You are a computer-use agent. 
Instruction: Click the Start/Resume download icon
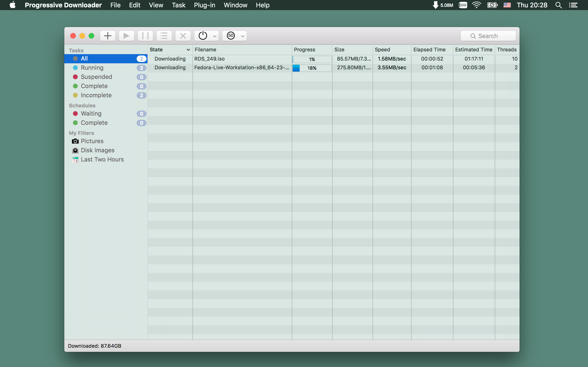(x=126, y=35)
